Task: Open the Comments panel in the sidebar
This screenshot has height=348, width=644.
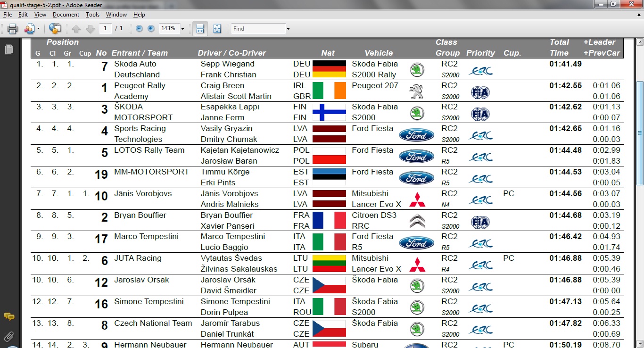Action: [x=8, y=317]
